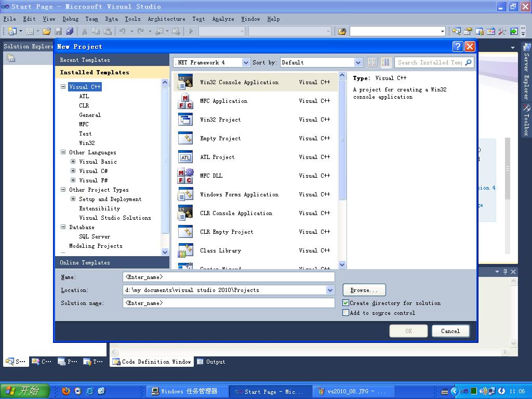This screenshot has height=399, width=532.
Task: Click the Find in Files toolbar icon
Action: click(x=342, y=32)
